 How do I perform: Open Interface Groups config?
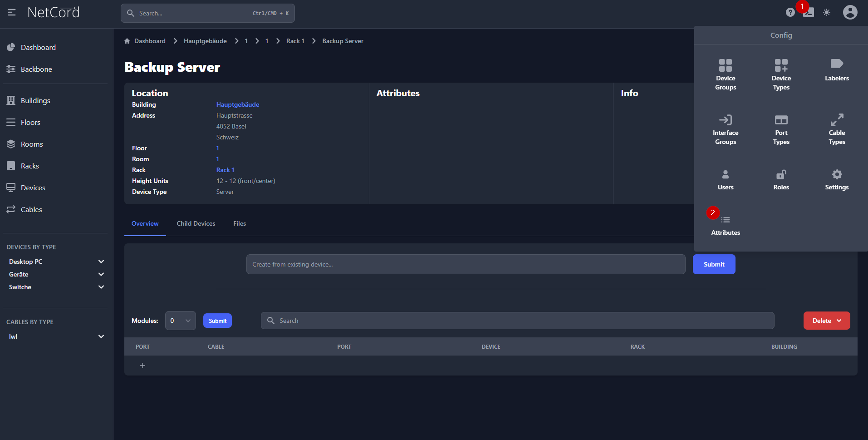725,129
